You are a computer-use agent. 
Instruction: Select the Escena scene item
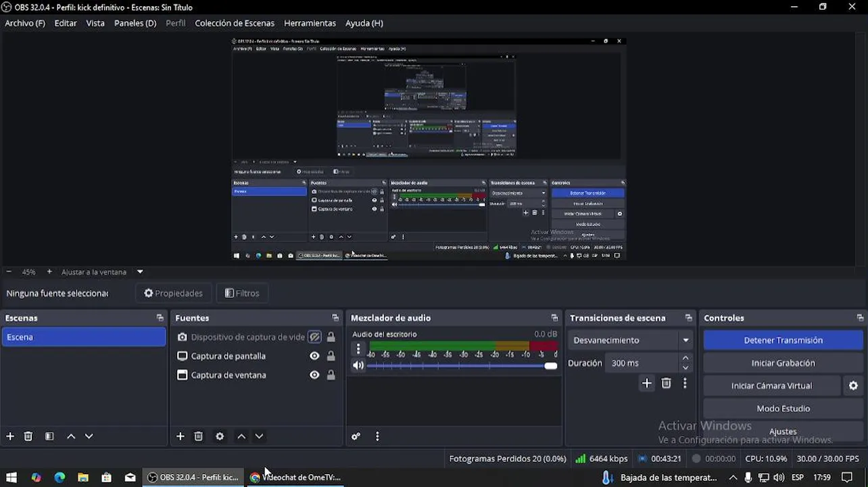[x=84, y=337]
